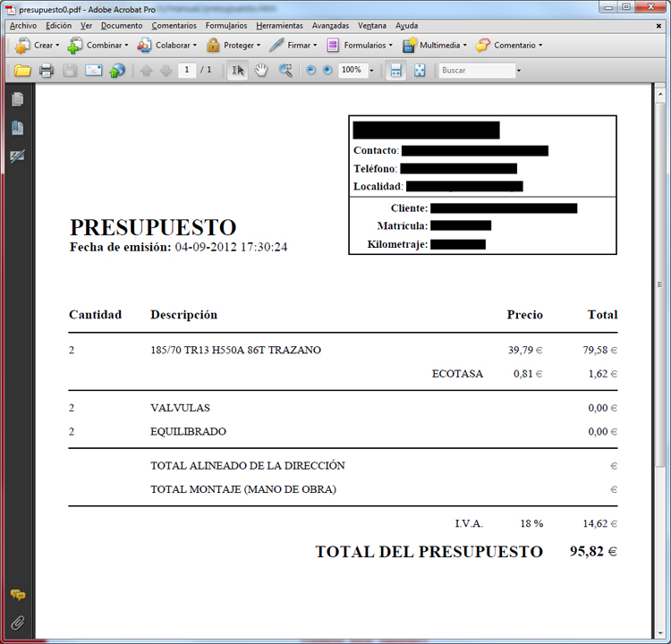671x644 pixels.
Task: Expand the Buscar search options arrow
Action: click(x=519, y=71)
